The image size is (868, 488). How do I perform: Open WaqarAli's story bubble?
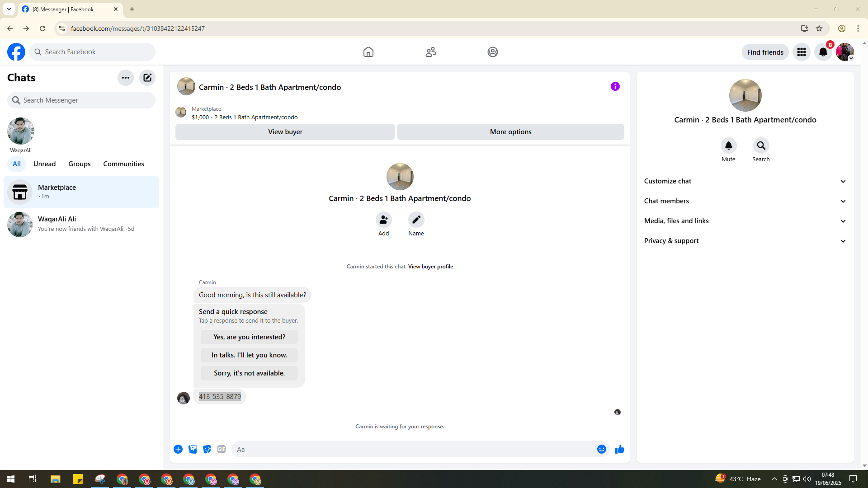21,135
